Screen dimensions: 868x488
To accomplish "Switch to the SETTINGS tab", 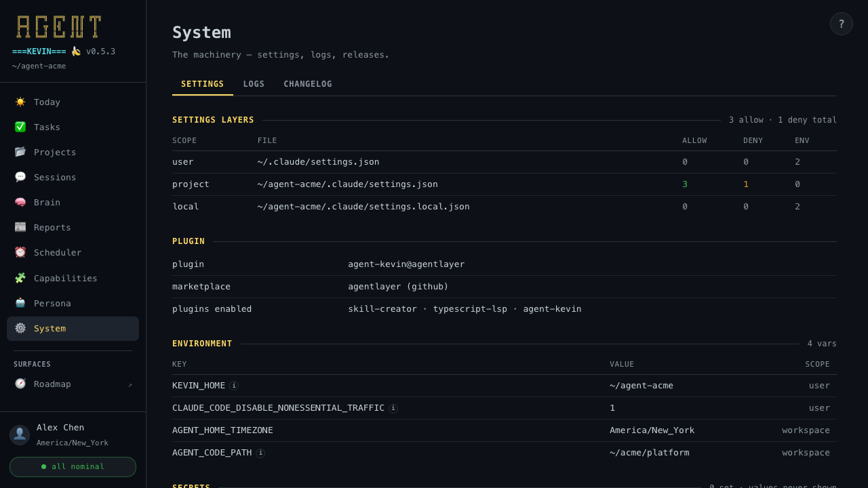I will [x=203, y=84].
